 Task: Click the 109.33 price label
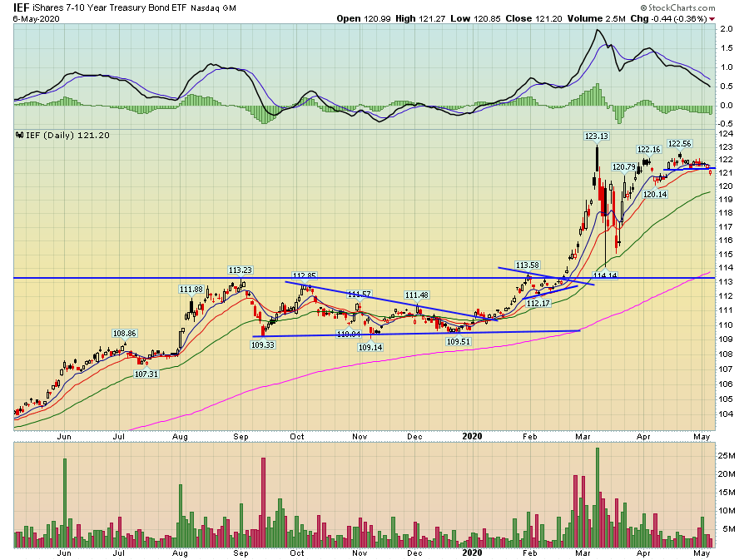click(x=263, y=344)
